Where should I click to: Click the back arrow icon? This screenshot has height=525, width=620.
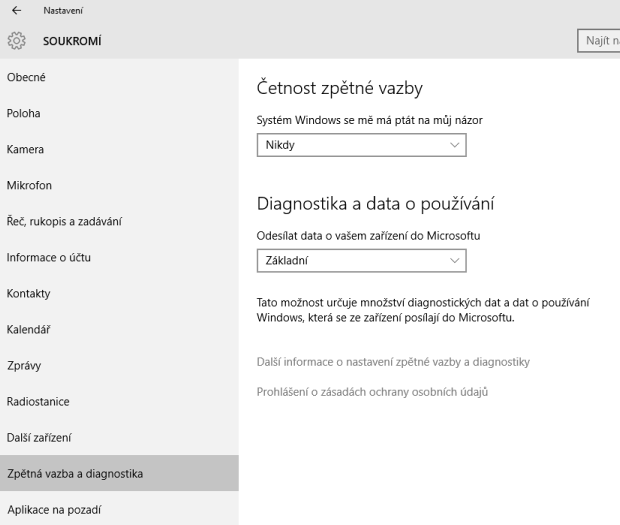[x=16, y=11]
